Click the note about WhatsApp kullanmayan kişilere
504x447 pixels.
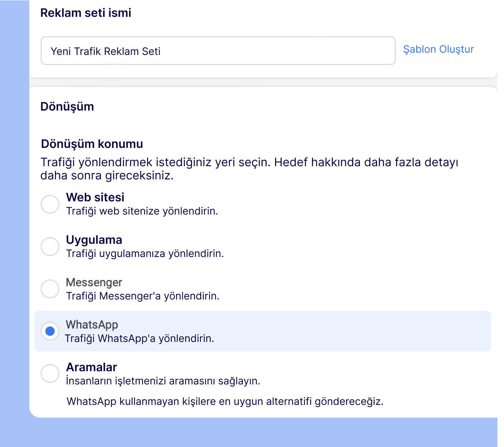225,402
